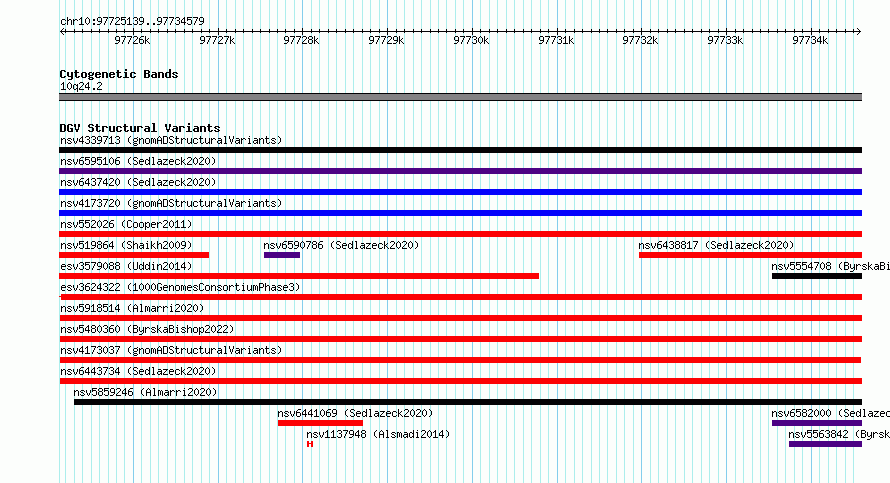The image size is (890, 483).
Task: Click nsv5480360 (ByrskaBishop2022) label
Action: [147, 329]
